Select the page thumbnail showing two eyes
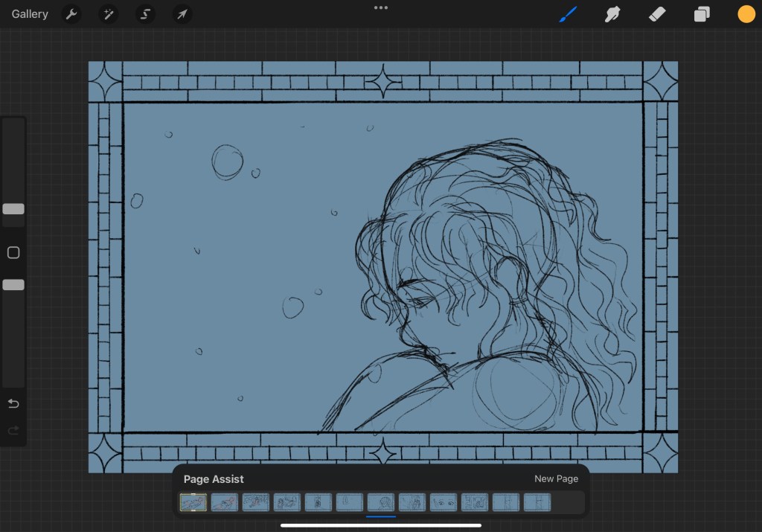Image resolution: width=762 pixels, height=532 pixels. pyautogui.click(x=444, y=503)
